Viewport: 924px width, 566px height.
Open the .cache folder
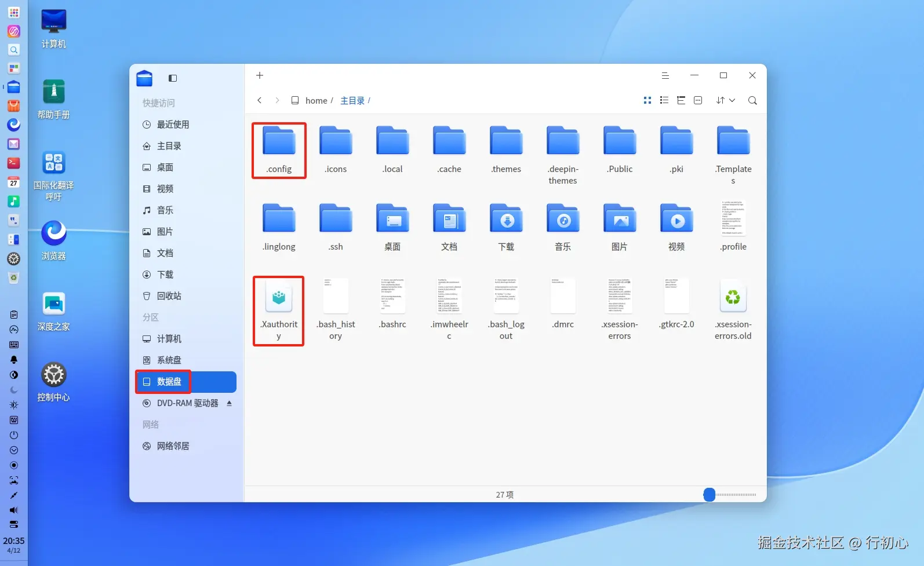tap(449, 149)
